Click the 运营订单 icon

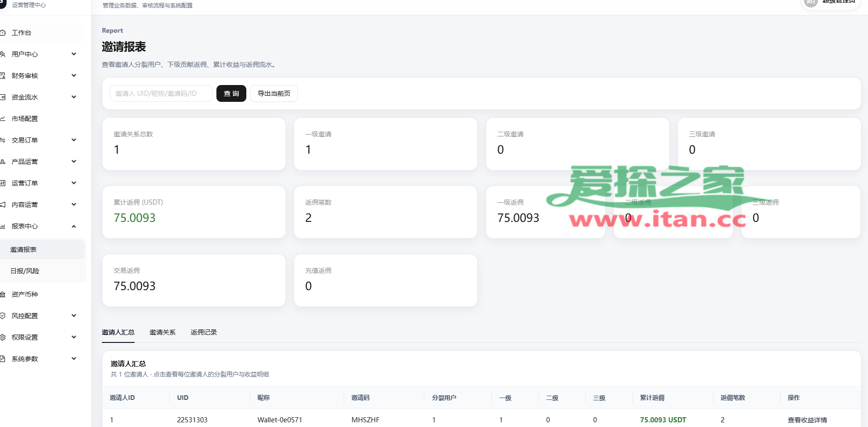2,183
